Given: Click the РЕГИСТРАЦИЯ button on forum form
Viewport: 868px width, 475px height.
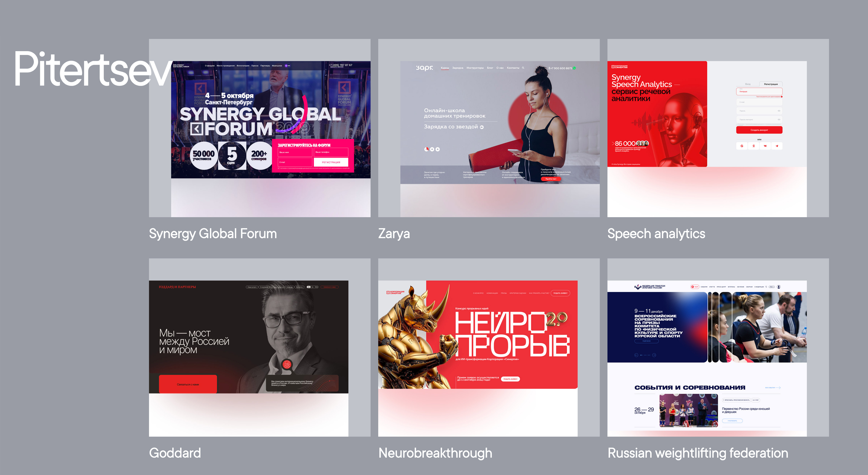Looking at the screenshot, I should click(331, 162).
